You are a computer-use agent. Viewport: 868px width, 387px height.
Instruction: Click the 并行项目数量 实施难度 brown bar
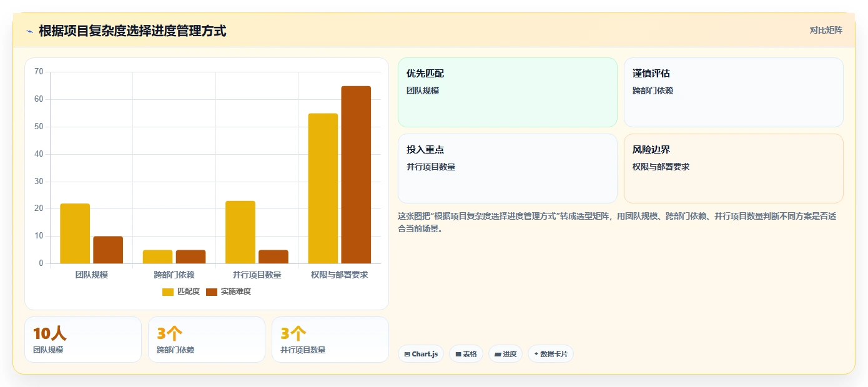(274, 257)
